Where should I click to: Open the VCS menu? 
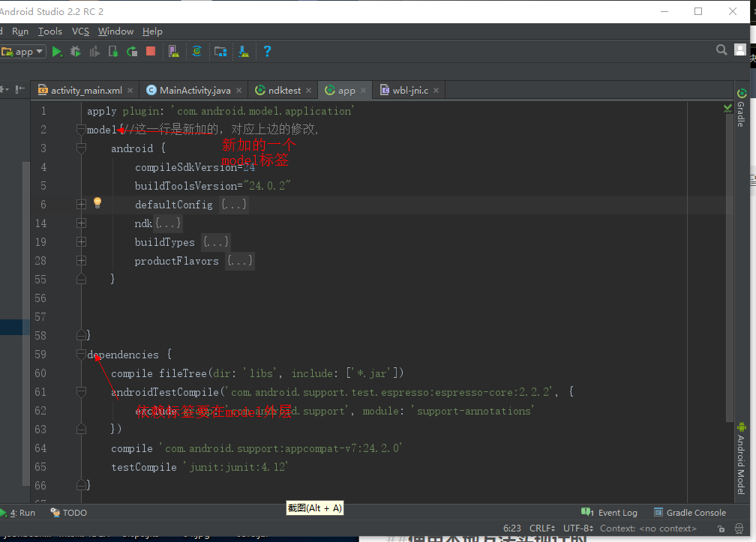pyautogui.click(x=80, y=31)
